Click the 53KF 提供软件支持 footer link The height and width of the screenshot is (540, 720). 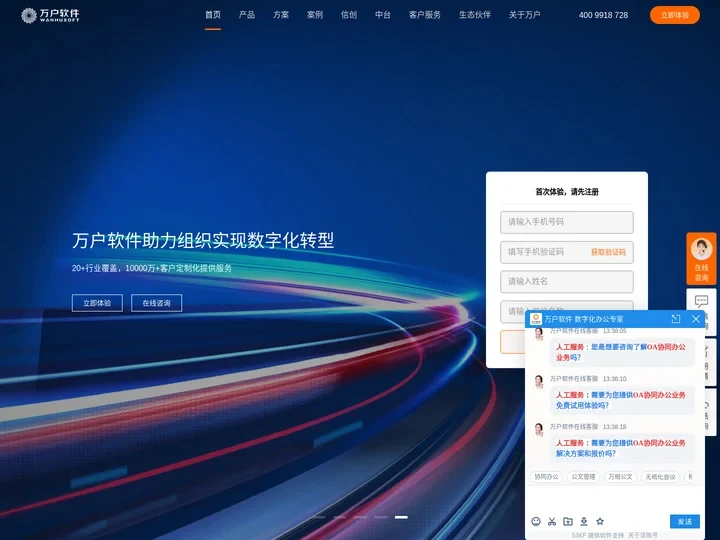[x=598, y=535]
